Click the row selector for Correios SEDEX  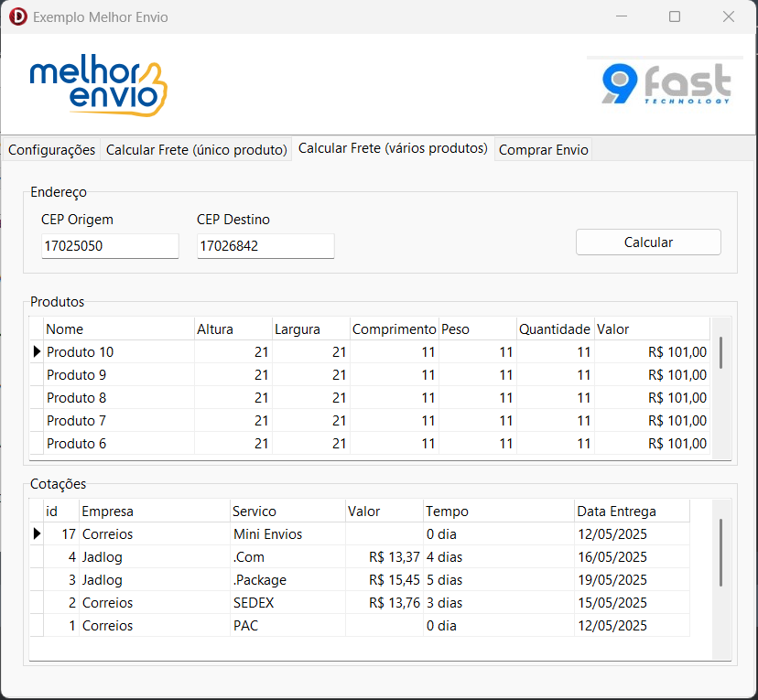coord(37,603)
